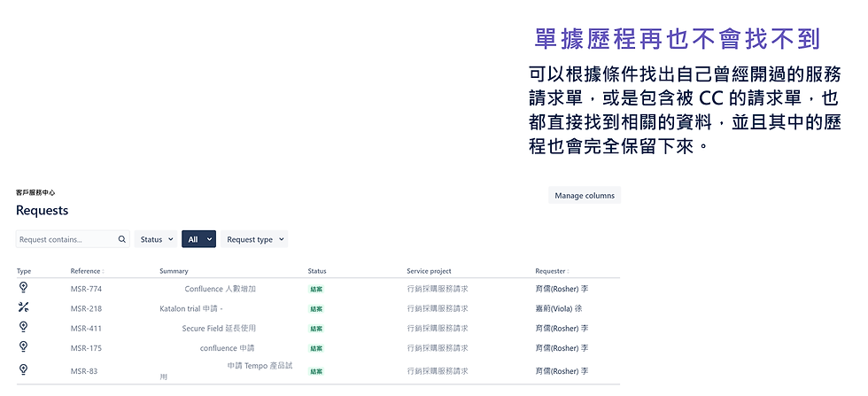Click the 單據歷程再也不會找不到 headline

[678, 39]
